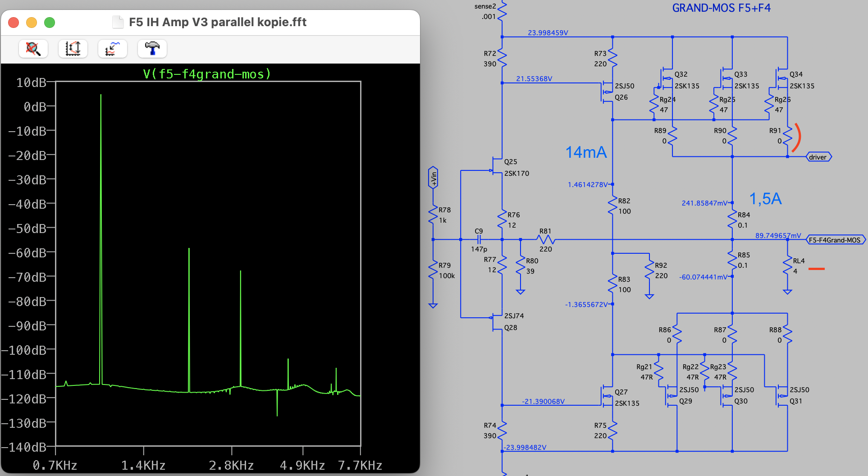Click the 241.85847mV voltage label

[x=704, y=203]
